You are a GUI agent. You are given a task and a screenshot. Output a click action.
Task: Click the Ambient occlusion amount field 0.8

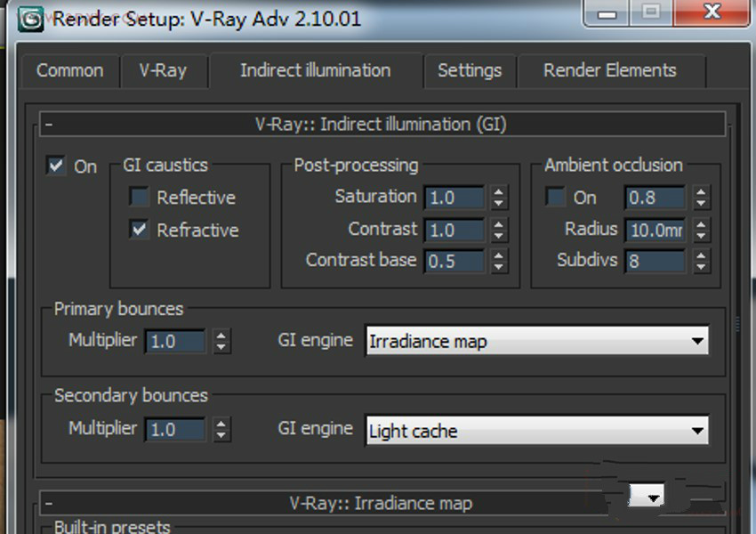click(655, 198)
